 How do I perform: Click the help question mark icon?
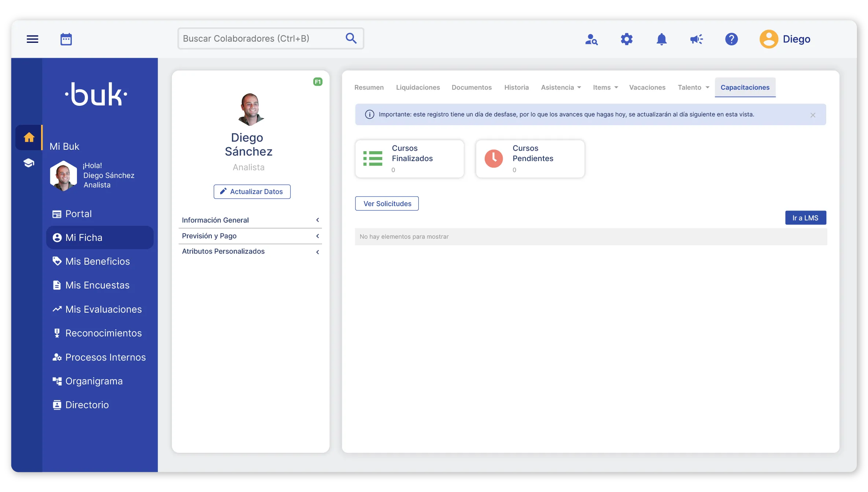click(731, 39)
